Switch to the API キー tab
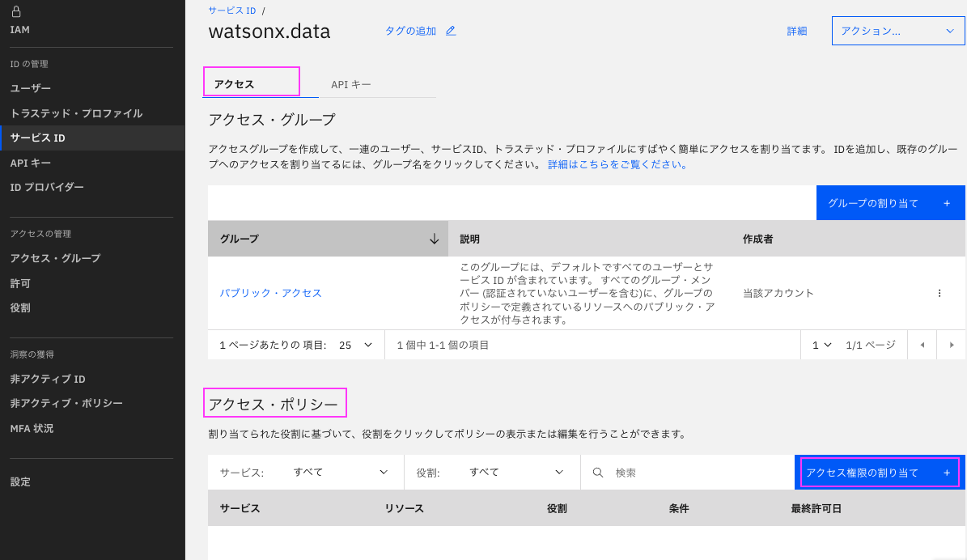Image resolution: width=967 pixels, height=560 pixels. [x=351, y=84]
